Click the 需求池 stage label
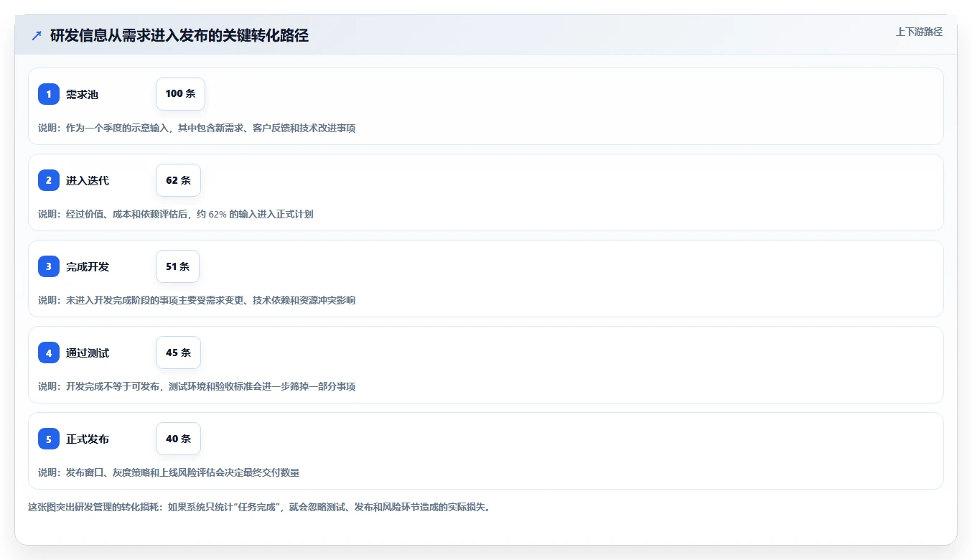This screenshot has width=972, height=560. pos(82,94)
